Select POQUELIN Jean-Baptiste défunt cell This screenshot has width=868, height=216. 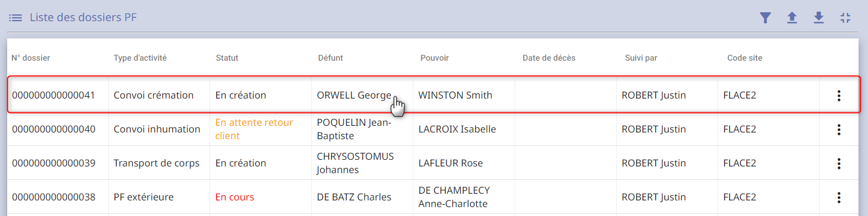pyautogui.click(x=362, y=129)
